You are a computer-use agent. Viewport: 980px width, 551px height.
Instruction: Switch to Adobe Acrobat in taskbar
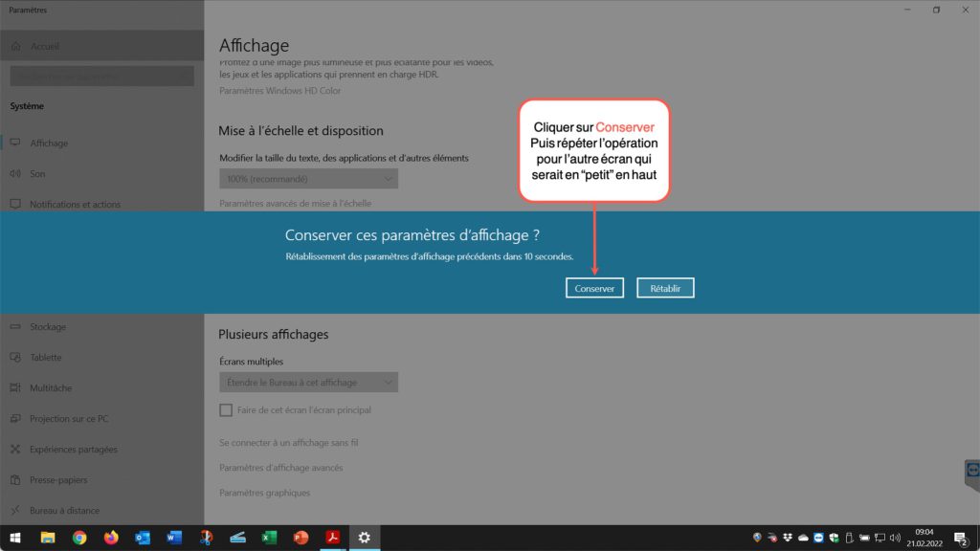[x=332, y=538]
